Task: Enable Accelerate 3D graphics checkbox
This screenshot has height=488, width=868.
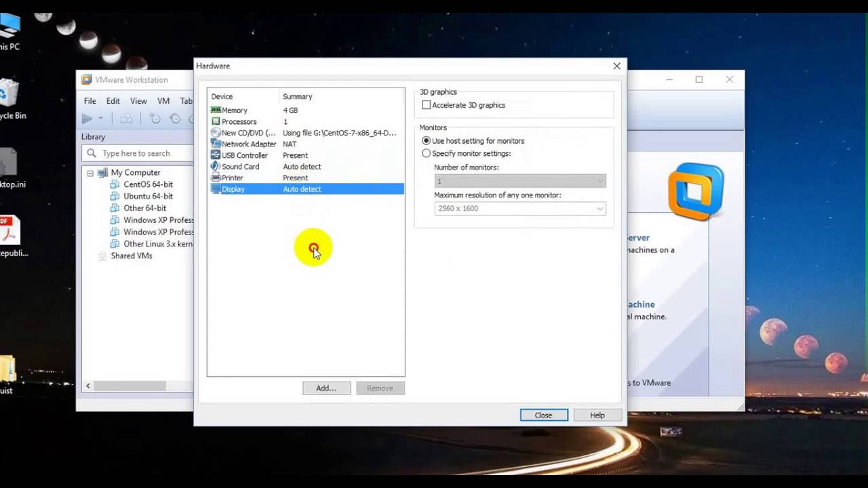Action: (426, 105)
